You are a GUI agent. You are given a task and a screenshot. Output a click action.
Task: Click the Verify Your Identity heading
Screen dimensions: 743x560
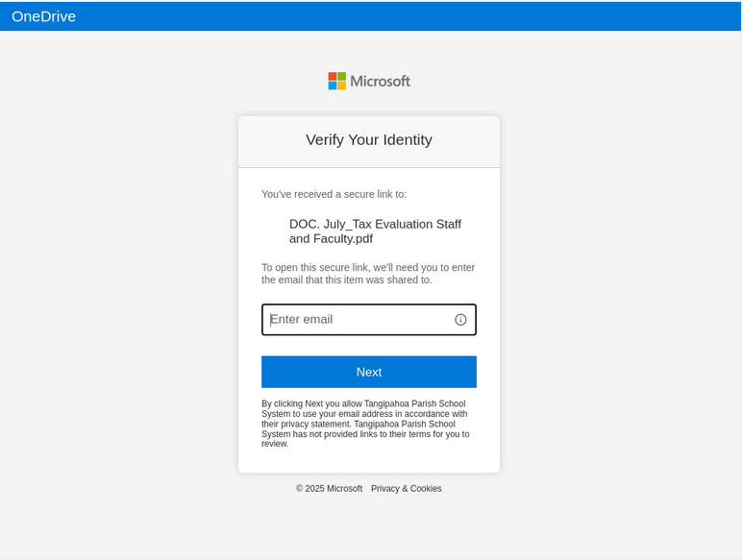[x=368, y=140]
